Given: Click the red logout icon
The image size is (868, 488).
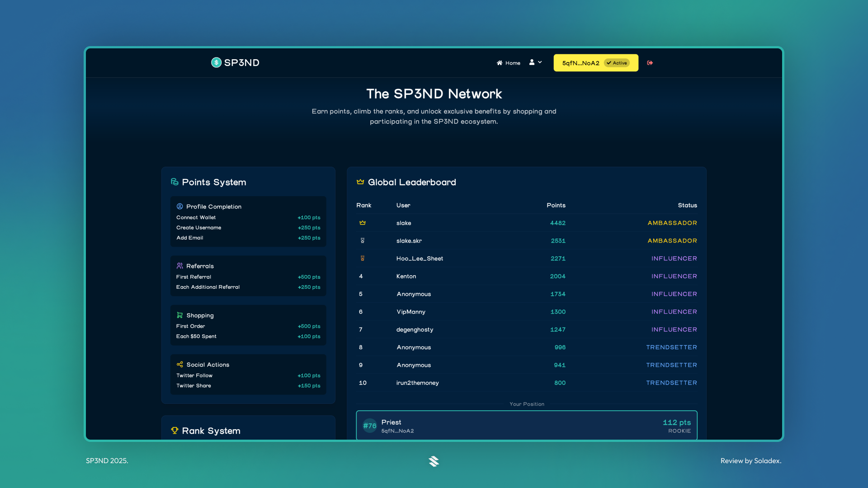Looking at the screenshot, I should pyautogui.click(x=650, y=63).
